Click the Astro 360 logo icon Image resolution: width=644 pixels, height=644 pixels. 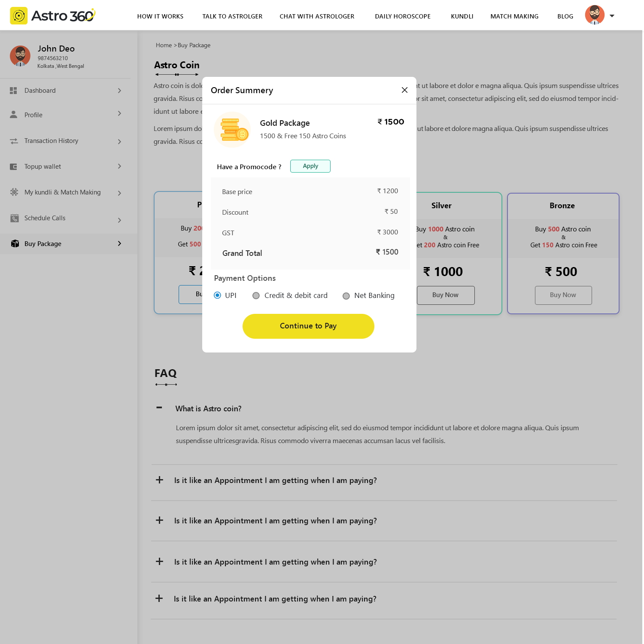19,16
